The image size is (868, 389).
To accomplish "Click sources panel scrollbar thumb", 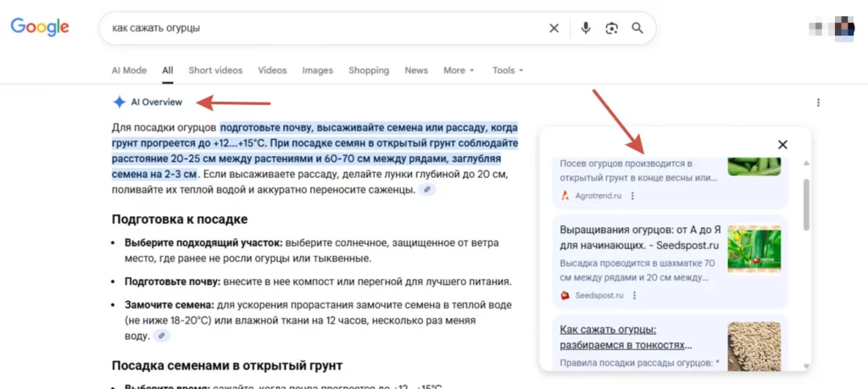I will tap(806, 204).
